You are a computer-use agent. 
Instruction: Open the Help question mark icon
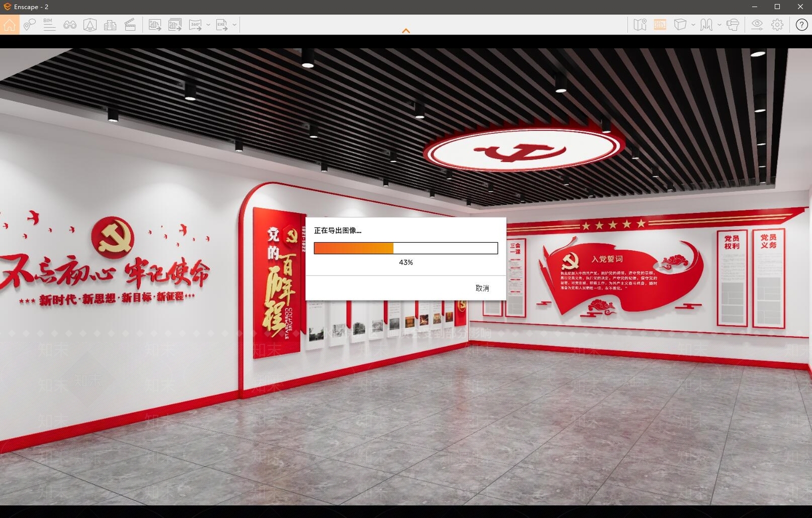pos(802,24)
